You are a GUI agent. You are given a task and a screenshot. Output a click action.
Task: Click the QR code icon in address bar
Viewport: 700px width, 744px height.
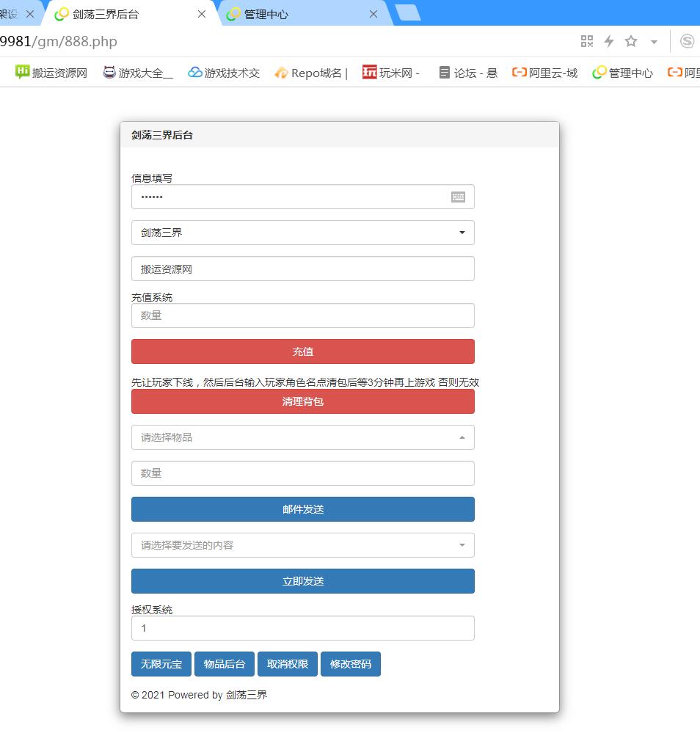tap(586, 41)
